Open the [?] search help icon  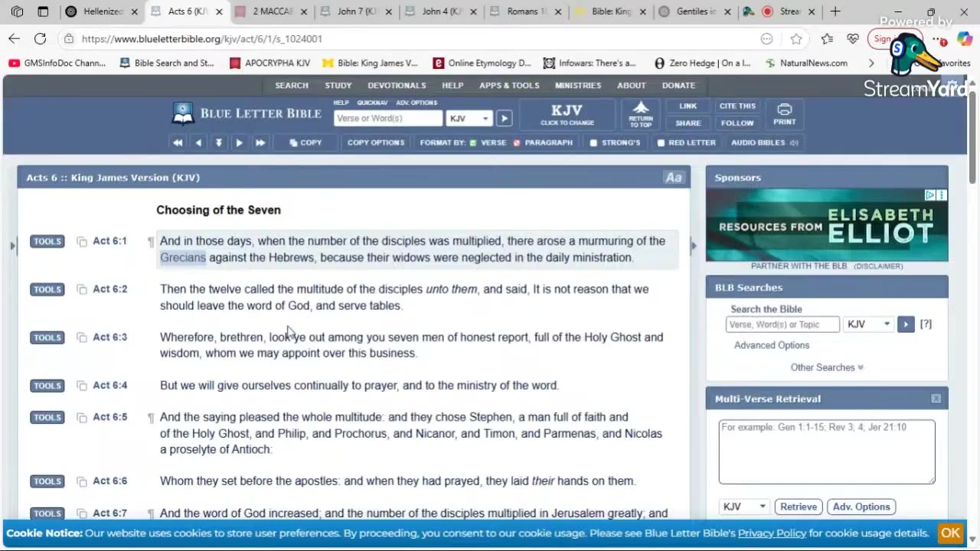coord(926,324)
